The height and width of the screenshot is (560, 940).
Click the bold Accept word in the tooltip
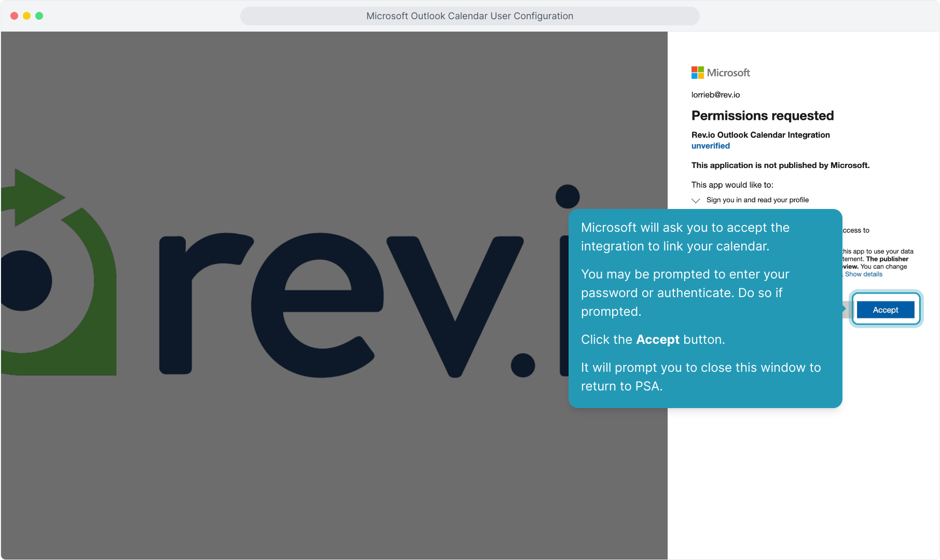click(657, 340)
